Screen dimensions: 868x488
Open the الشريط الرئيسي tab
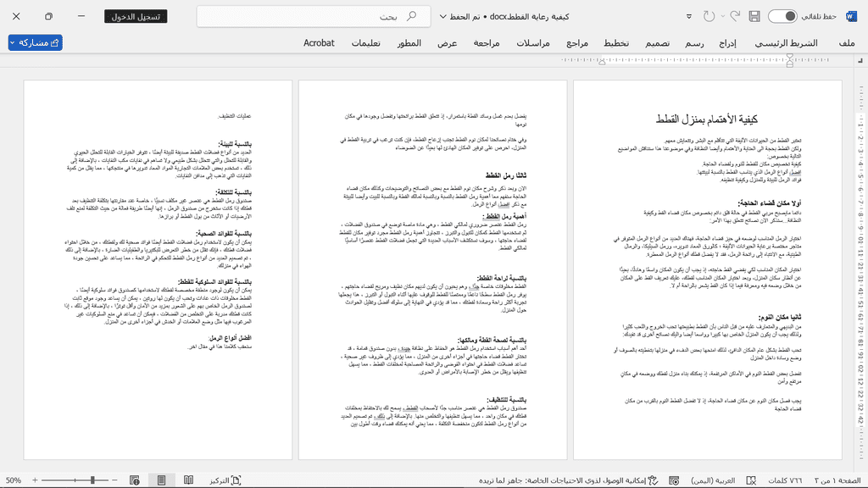coord(786,43)
